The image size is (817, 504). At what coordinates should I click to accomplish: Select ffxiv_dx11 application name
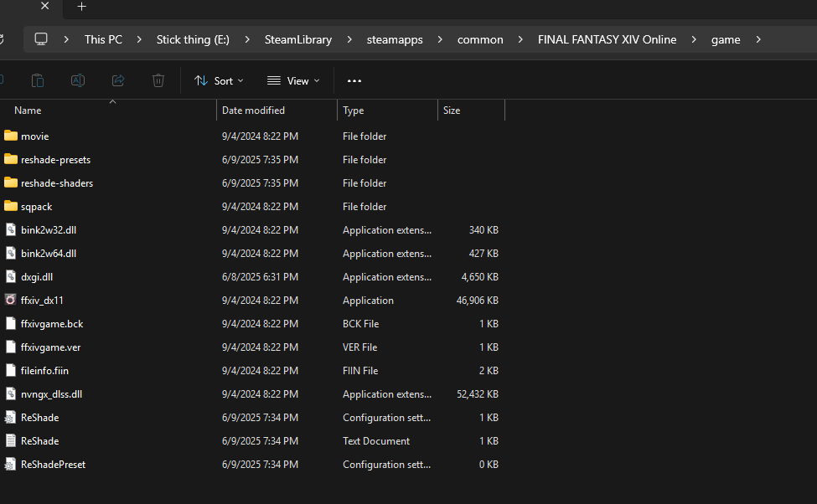click(x=42, y=301)
